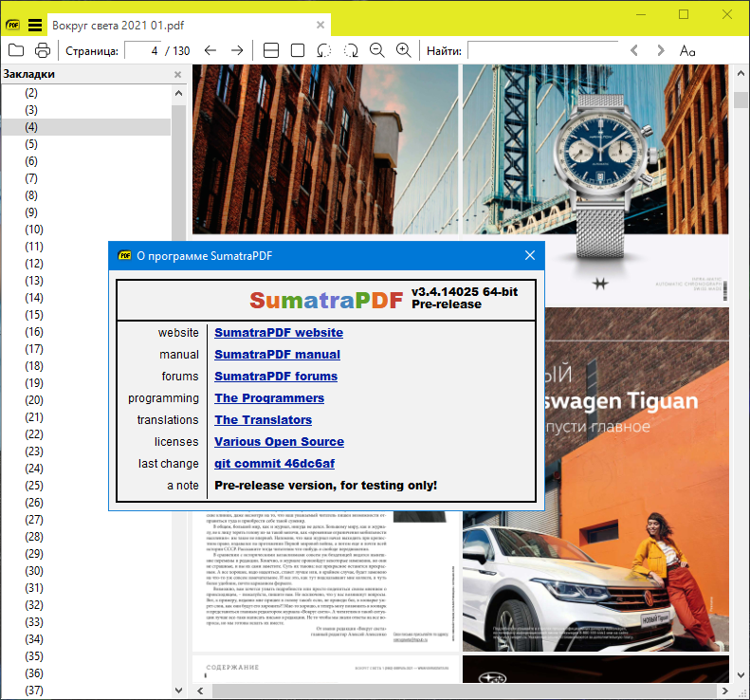Close the 'О программе SumatraPDF' dialog

530,255
